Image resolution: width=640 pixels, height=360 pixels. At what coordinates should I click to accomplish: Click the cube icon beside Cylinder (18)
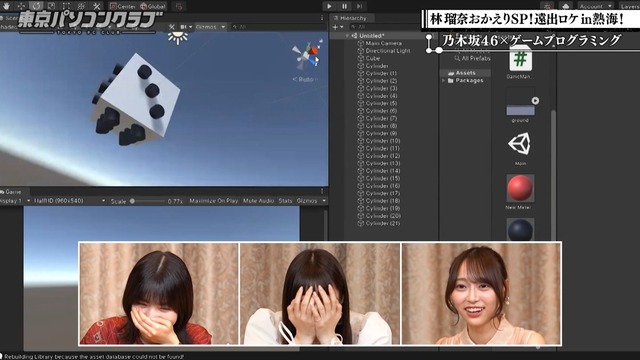[360, 201]
